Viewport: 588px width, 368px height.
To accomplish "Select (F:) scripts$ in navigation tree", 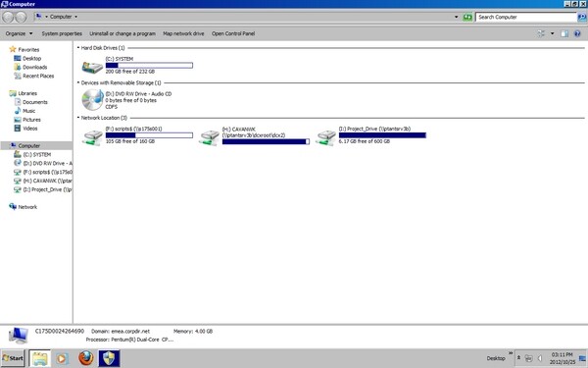I will click(x=47, y=172).
